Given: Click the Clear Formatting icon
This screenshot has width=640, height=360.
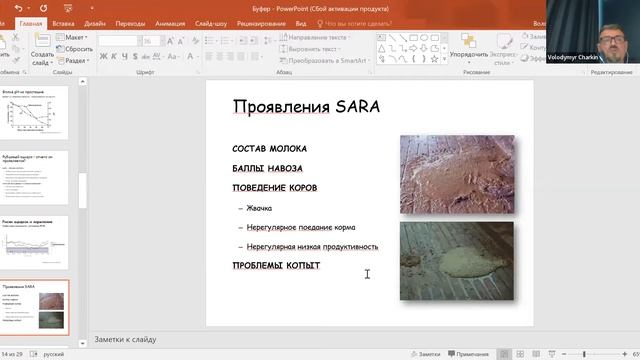Looking at the screenshot, I should pos(196,40).
